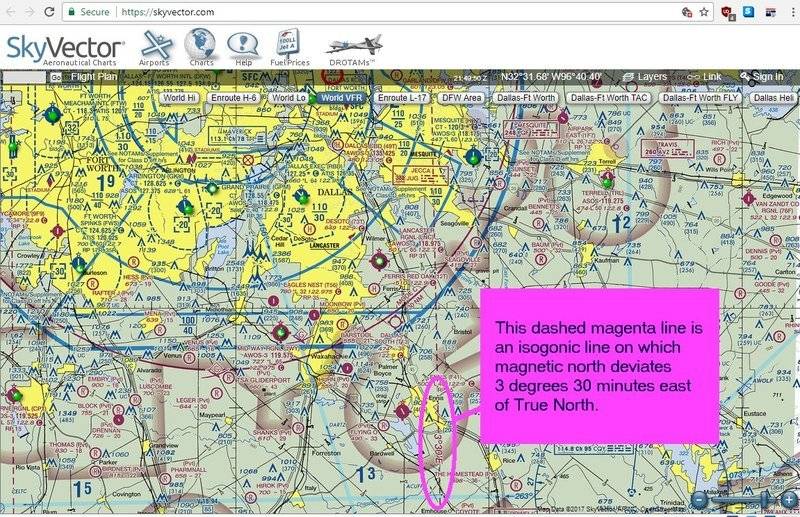Screen dimensions: 800x517
Task: Click the map zoom slider handle
Action: 766,500
